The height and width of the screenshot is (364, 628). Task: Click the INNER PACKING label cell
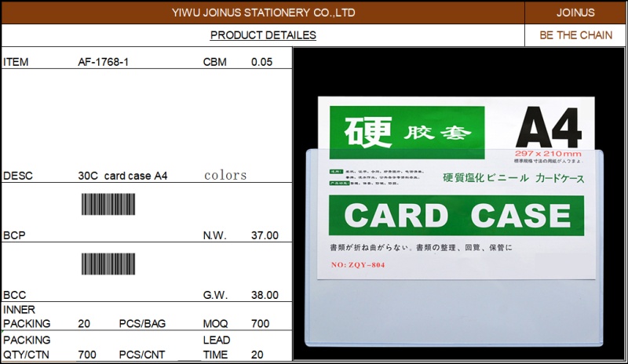[27, 316]
